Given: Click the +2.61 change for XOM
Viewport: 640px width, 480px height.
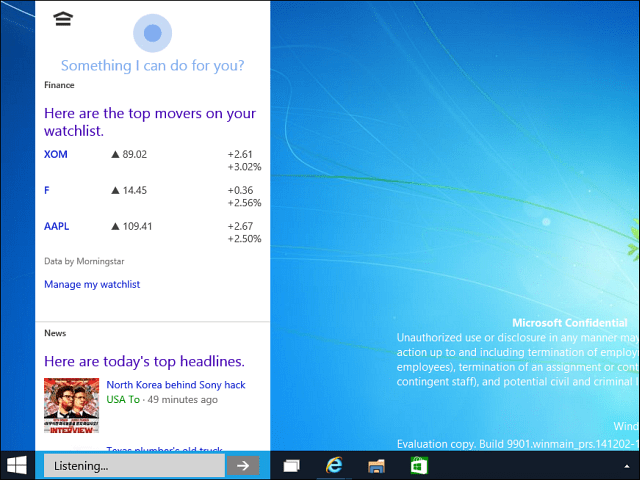Looking at the screenshot, I should [240, 154].
